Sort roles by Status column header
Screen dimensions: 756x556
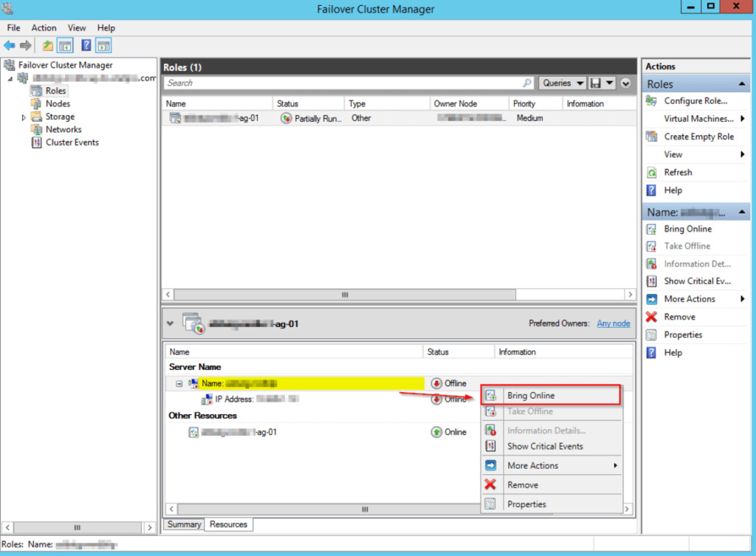309,103
